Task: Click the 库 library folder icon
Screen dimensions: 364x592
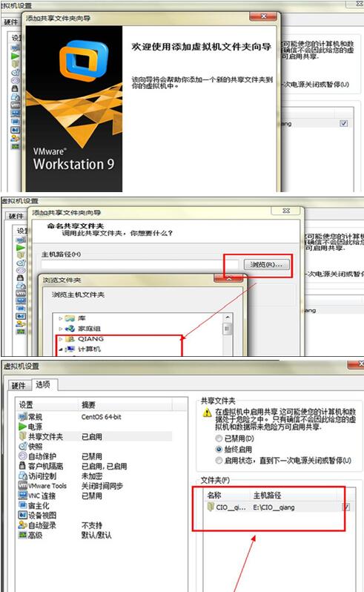Action: click(70, 318)
